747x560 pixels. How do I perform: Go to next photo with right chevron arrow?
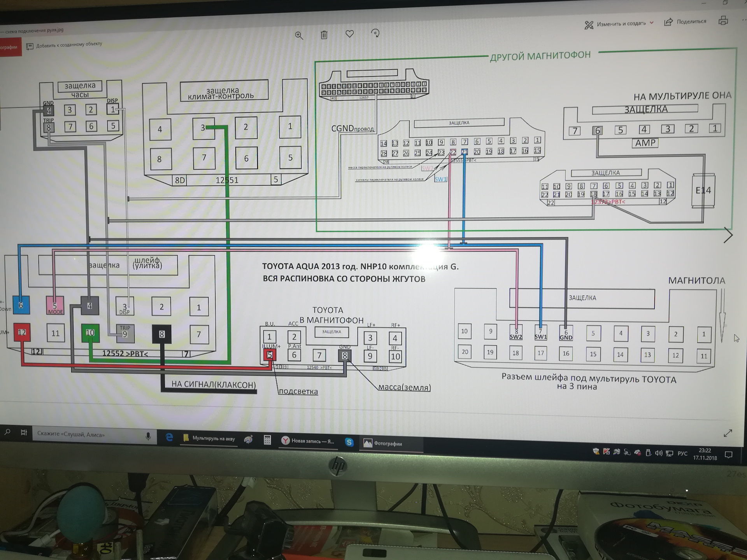pyautogui.click(x=728, y=235)
